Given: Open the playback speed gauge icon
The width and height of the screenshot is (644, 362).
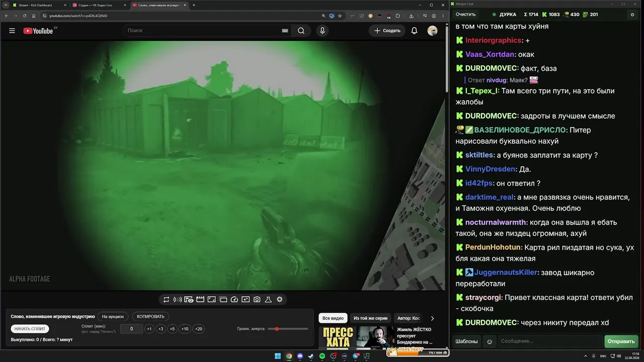Looking at the screenshot, I should (x=234, y=300).
